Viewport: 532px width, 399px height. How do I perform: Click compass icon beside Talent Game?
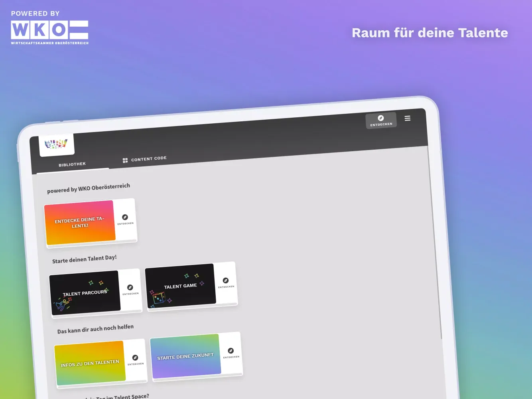226,280
